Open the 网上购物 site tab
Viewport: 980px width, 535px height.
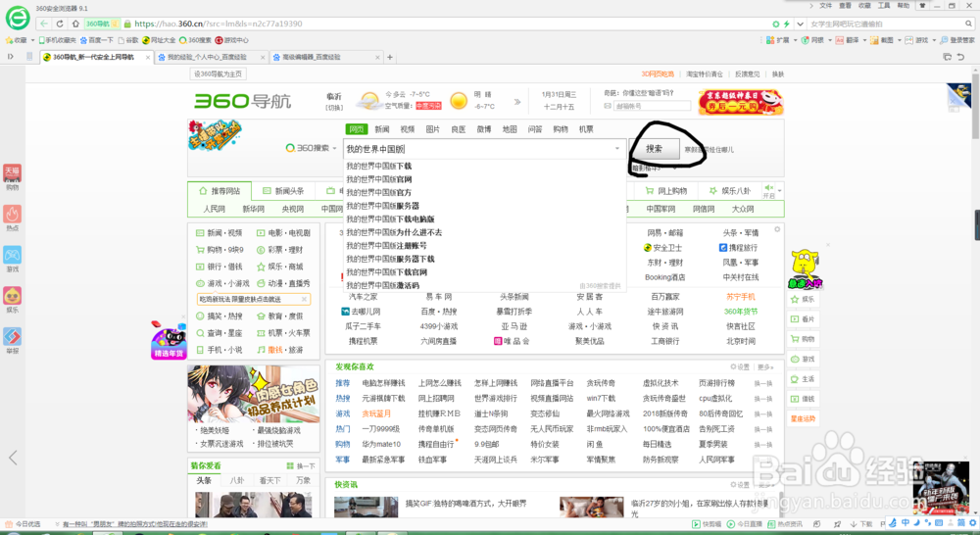(x=666, y=191)
